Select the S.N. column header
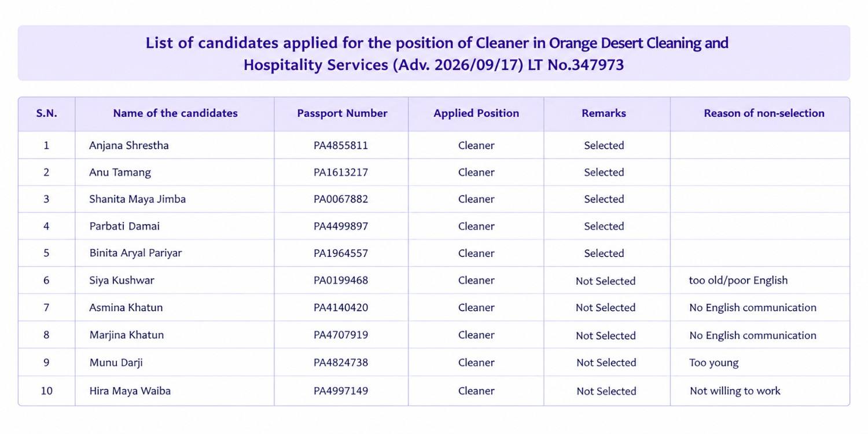 click(x=46, y=113)
